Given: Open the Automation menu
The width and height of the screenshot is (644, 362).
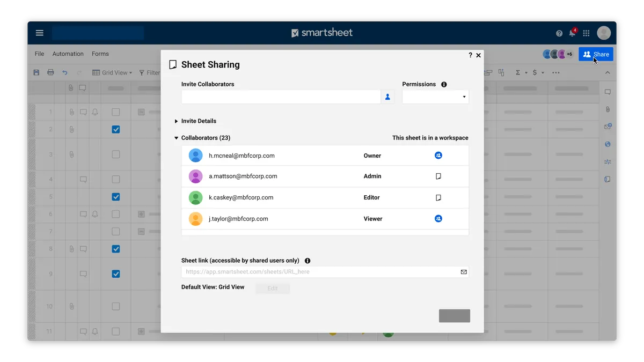Looking at the screenshot, I should (x=68, y=54).
